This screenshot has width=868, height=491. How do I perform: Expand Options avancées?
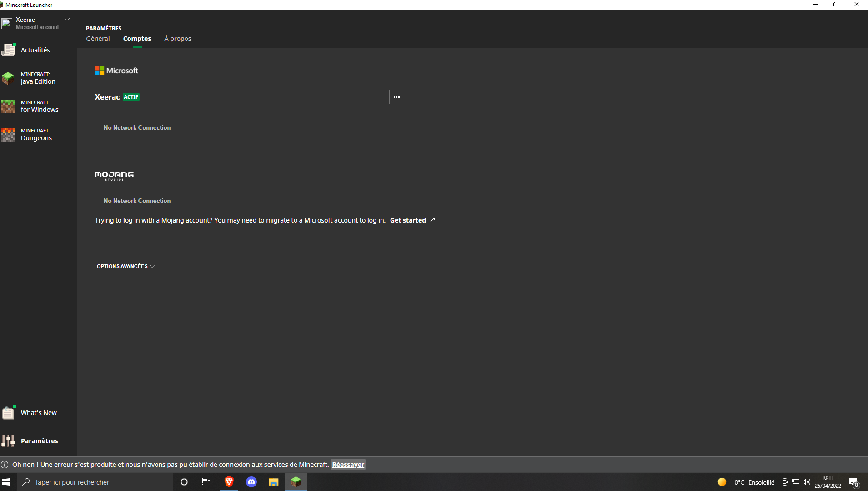[x=125, y=266]
